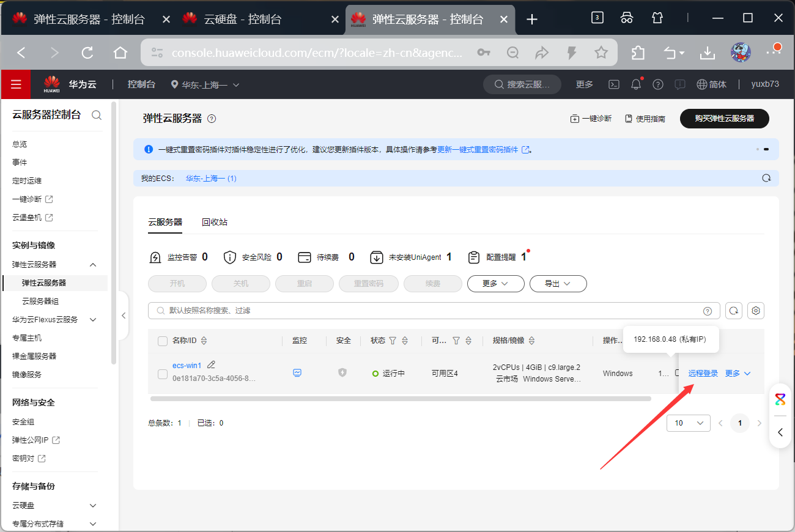The height and width of the screenshot is (532, 795).
Task: Click the feedback icon in top bar
Action: click(x=679, y=84)
